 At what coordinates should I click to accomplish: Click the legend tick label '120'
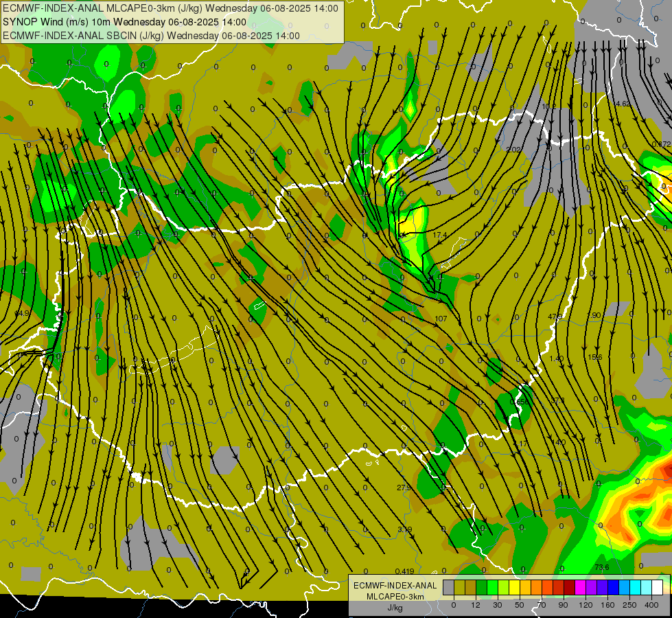(x=586, y=605)
